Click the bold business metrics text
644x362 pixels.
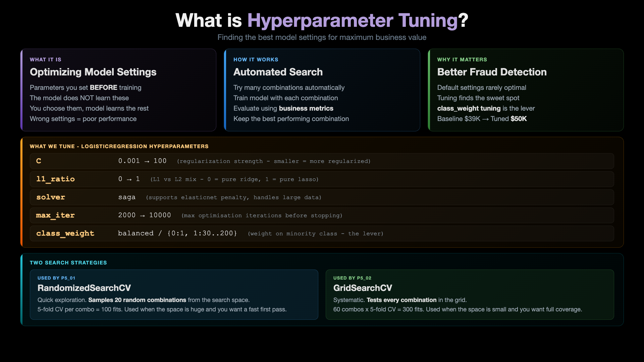[x=306, y=109]
